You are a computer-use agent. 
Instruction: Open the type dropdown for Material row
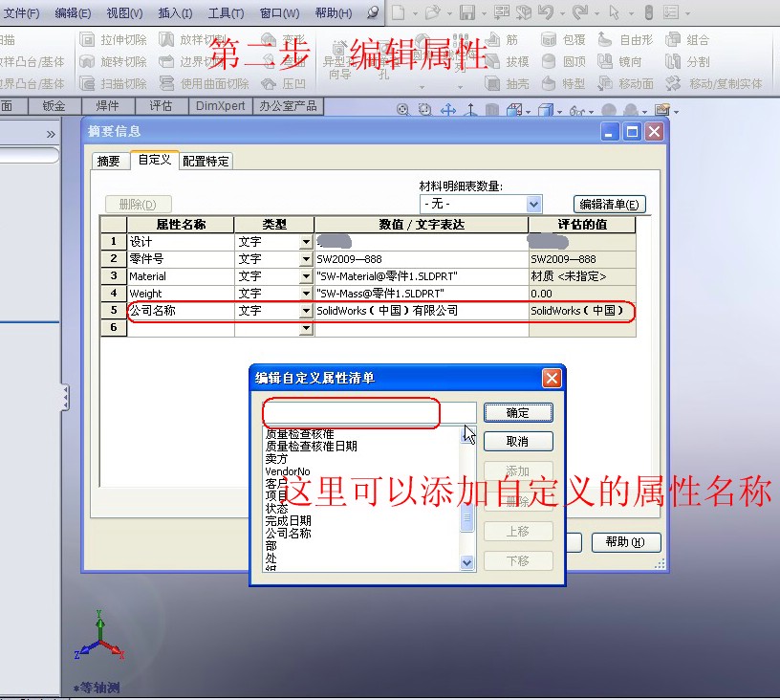[307, 276]
